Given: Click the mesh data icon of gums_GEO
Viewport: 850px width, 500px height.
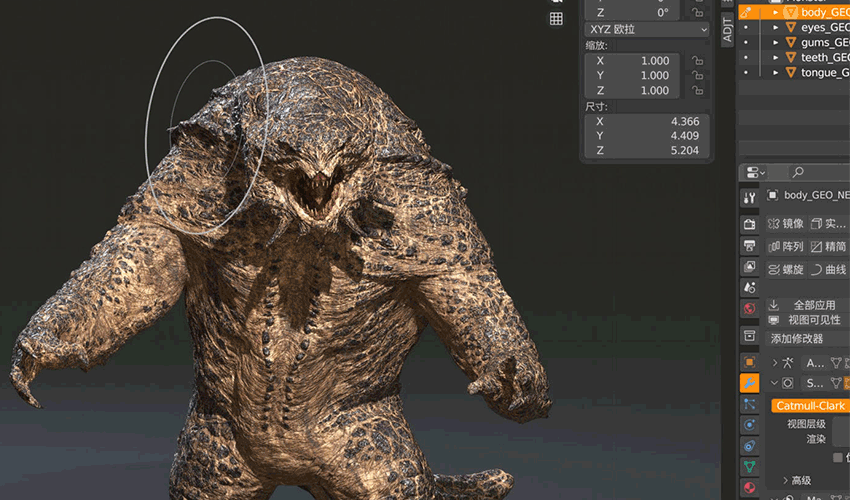Looking at the screenshot, I should coord(791,42).
